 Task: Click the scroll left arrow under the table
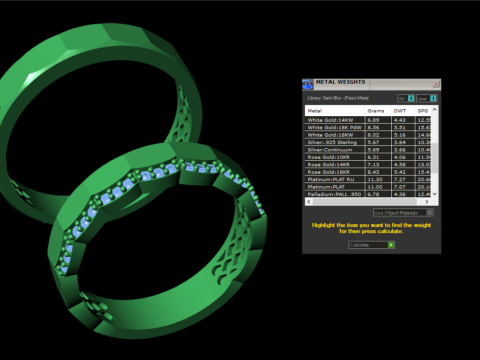(x=309, y=202)
